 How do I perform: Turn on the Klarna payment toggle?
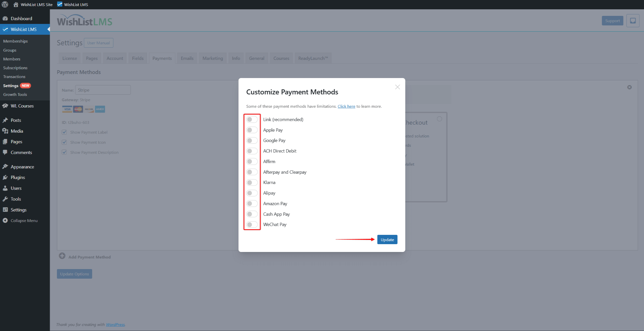[252, 182]
